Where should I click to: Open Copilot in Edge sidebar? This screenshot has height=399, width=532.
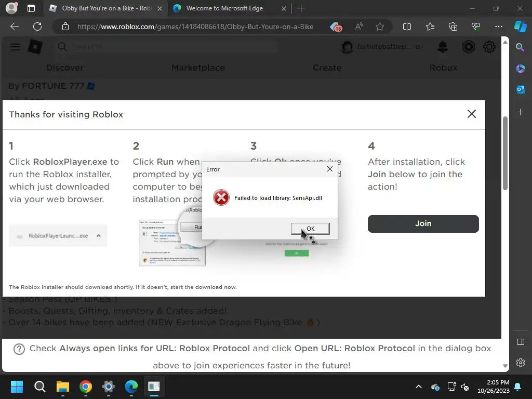tap(520, 26)
